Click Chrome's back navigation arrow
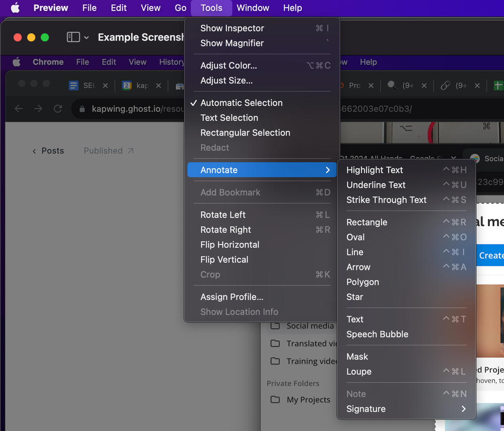 (18, 108)
